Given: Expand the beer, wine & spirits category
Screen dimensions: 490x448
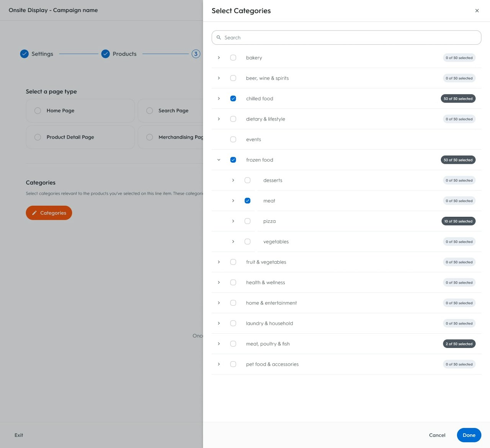Looking at the screenshot, I should pyautogui.click(x=219, y=78).
